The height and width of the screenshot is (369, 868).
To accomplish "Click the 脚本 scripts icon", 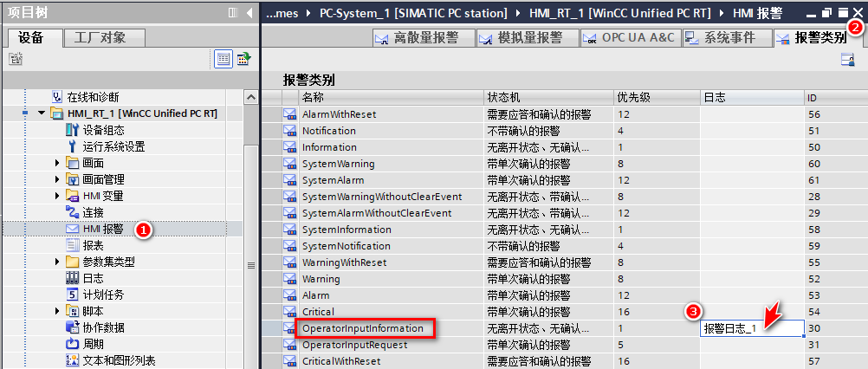I will tap(73, 311).
